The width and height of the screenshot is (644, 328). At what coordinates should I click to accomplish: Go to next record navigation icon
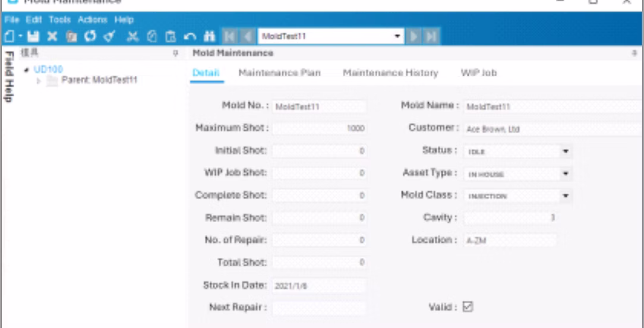(413, 37)
